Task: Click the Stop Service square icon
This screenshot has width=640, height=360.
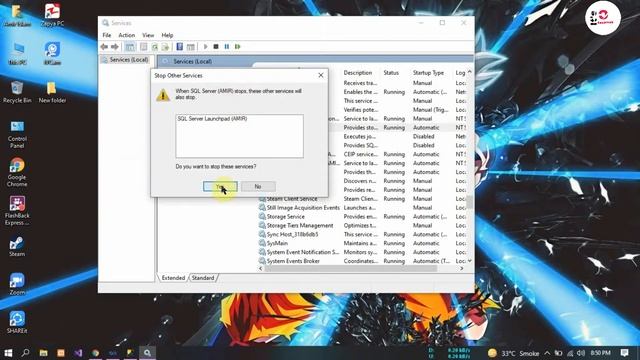Action: point(216,47)
